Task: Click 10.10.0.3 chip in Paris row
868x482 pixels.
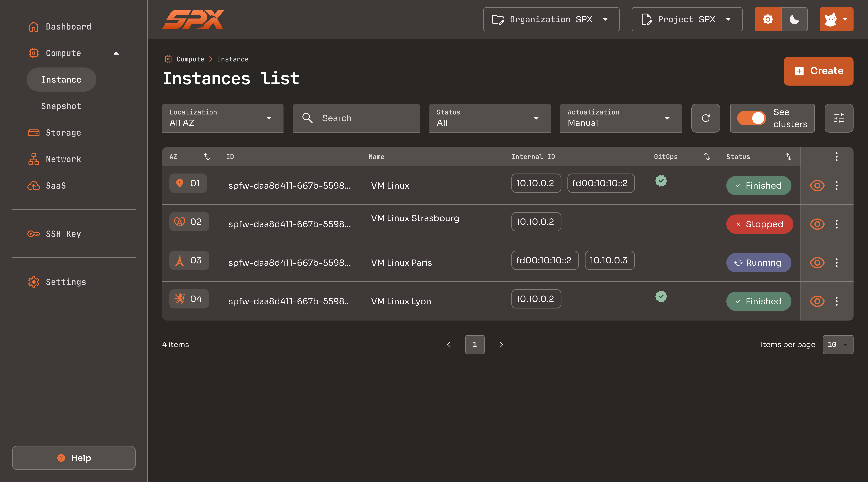Action: point(610,260)
